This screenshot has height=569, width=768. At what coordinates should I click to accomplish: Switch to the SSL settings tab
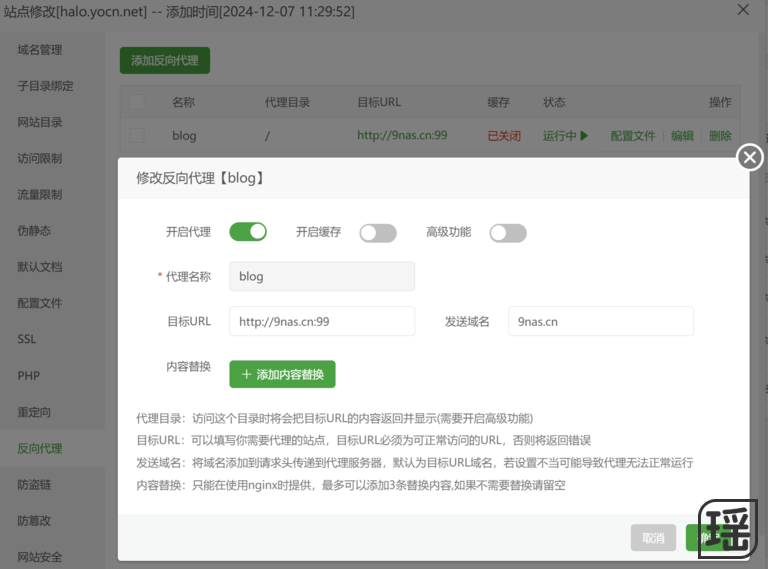(27, 339)
